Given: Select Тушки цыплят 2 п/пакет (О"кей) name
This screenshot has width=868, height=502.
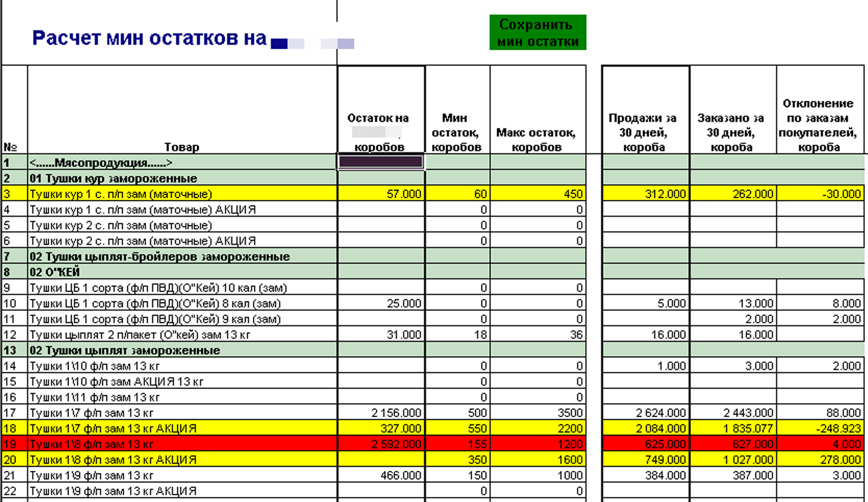Looking at the screenshot, I should click(x=182, y=334).
